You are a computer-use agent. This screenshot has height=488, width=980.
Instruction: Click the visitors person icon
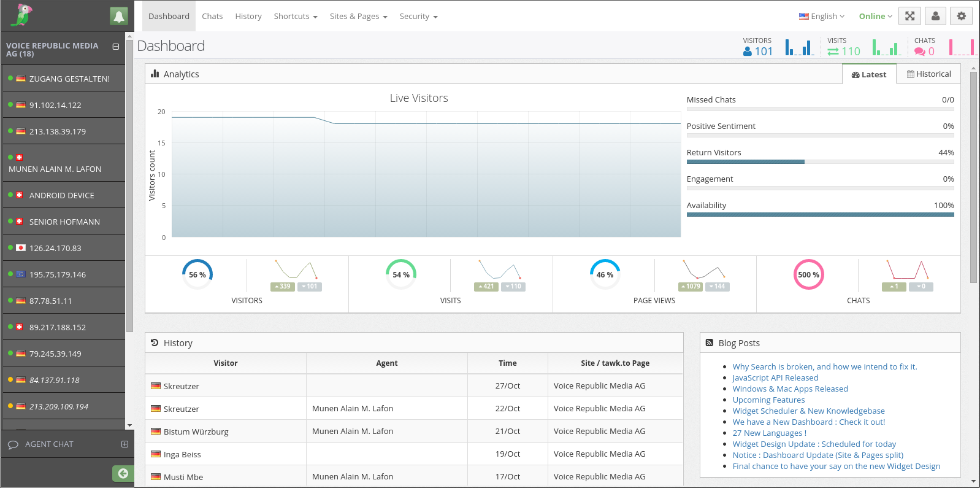click(747, 52)
